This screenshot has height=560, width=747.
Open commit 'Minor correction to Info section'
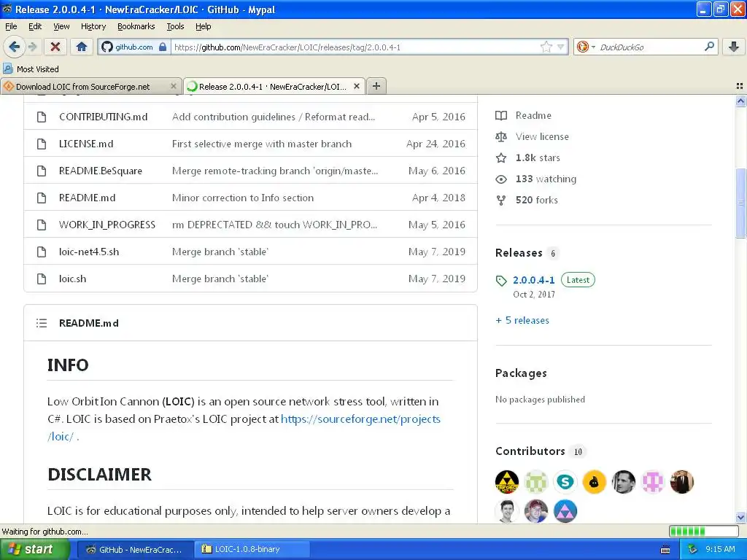coord(242,198)
